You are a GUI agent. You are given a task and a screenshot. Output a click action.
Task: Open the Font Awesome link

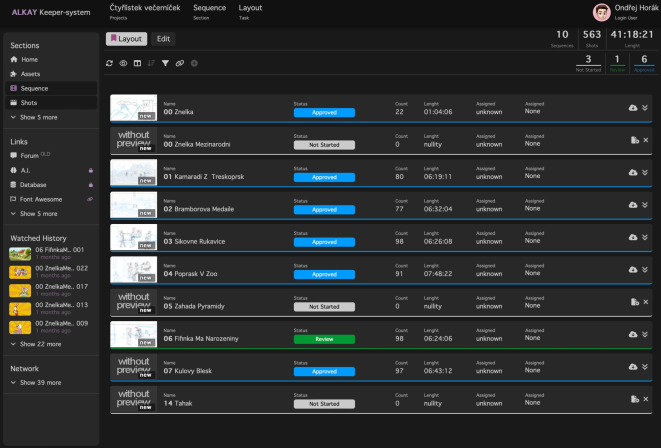point(41,199)
